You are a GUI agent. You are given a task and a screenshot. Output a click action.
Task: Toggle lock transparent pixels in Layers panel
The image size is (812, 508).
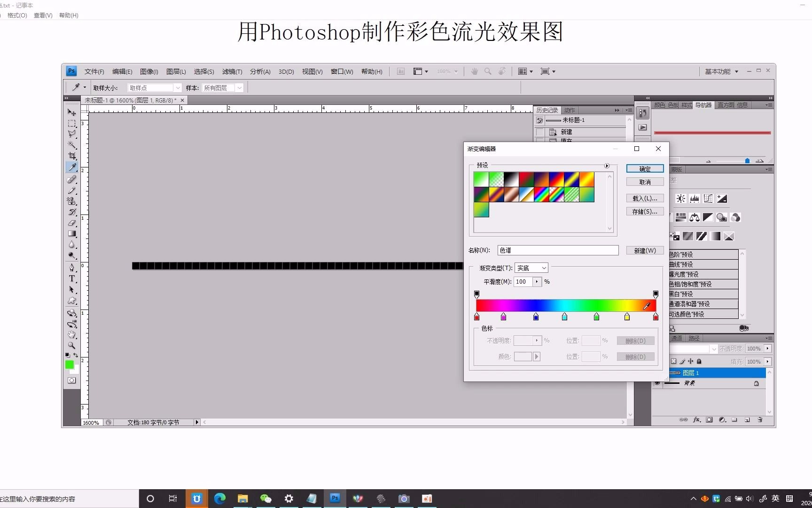pyautogui.click(x=673, y=361)
